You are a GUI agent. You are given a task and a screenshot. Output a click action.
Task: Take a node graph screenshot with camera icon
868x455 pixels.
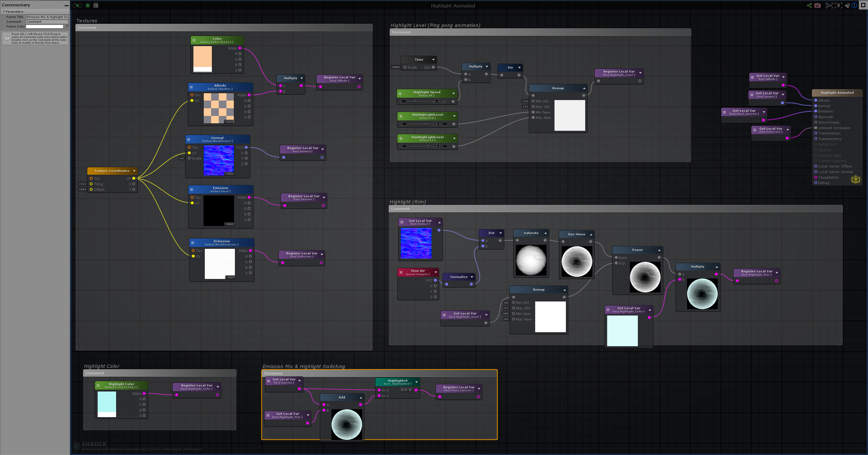pyautogui.click(x=817, y=5)
